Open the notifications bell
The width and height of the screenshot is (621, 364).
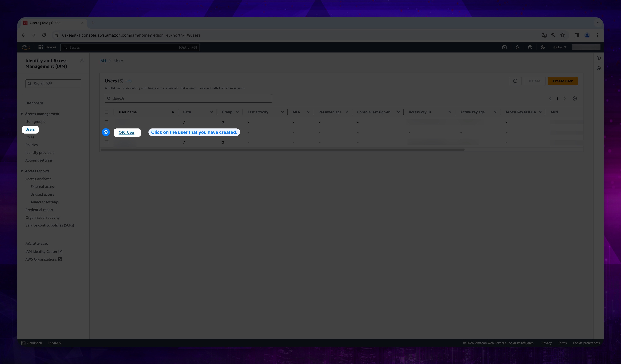tap(517, 47)
